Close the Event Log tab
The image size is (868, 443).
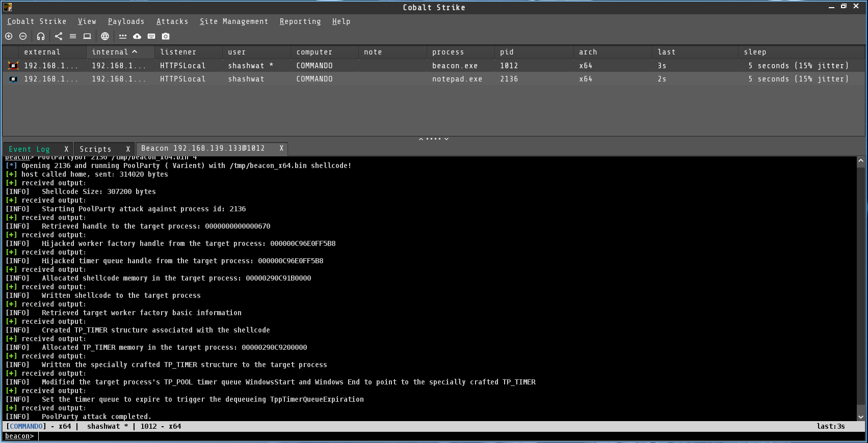[x=66, y=149]
